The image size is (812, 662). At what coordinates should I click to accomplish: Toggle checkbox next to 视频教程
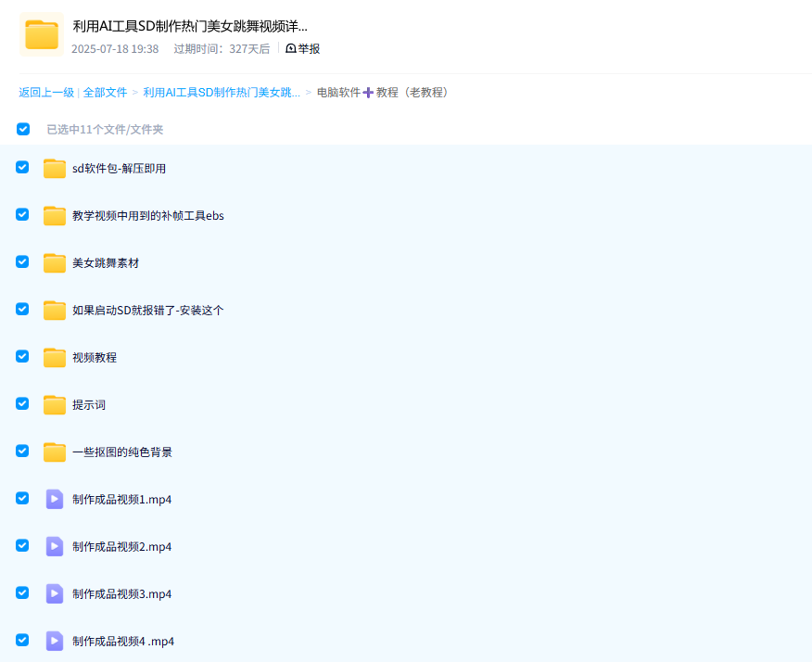(22, 356)
